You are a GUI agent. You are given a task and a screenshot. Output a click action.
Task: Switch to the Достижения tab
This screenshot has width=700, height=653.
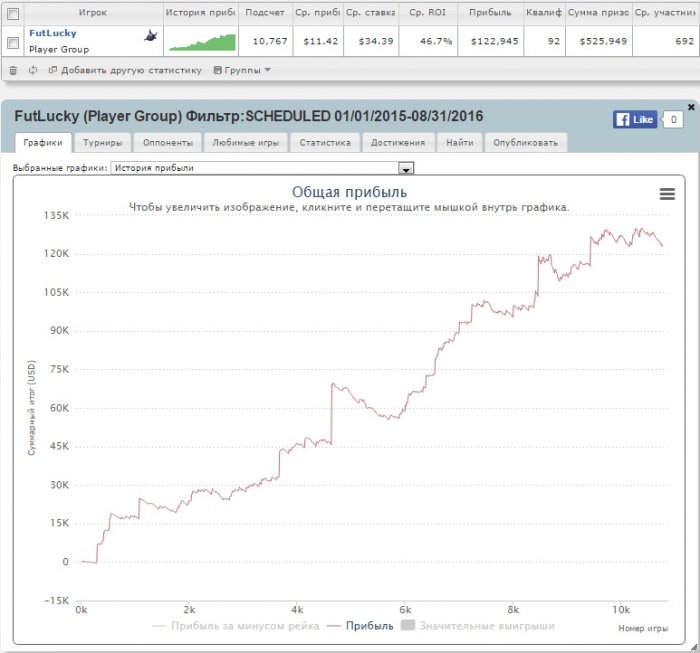click(x=398, y=143)
